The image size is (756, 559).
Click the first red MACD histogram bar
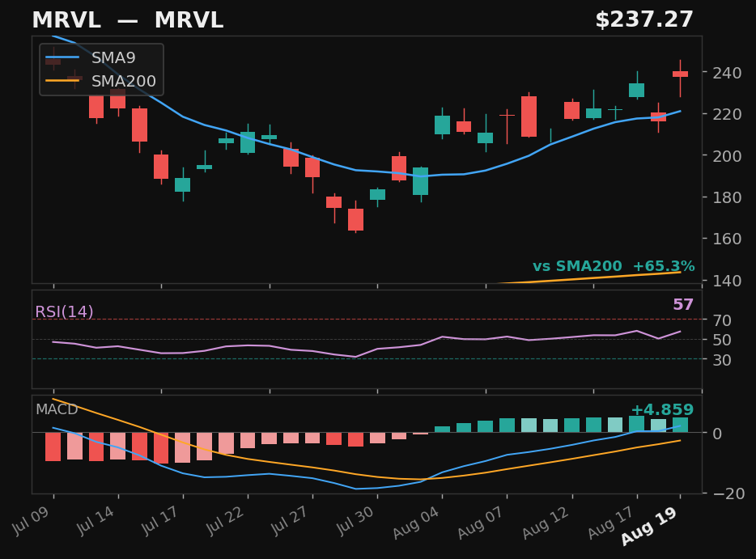coord(53,447)
